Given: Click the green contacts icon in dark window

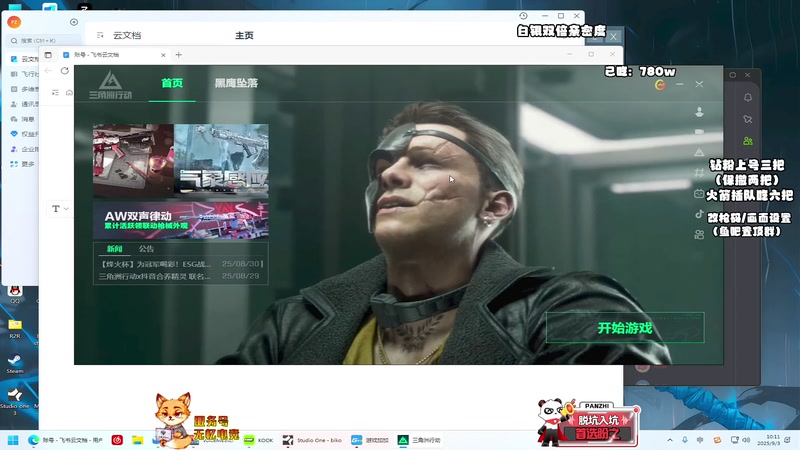Looking at the screenshot, I should pos(748,141).
